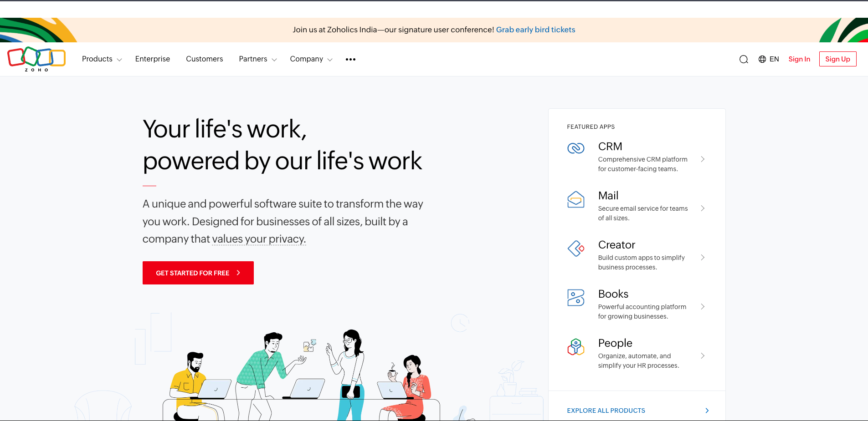Select the Books accounting app icon

576,297
